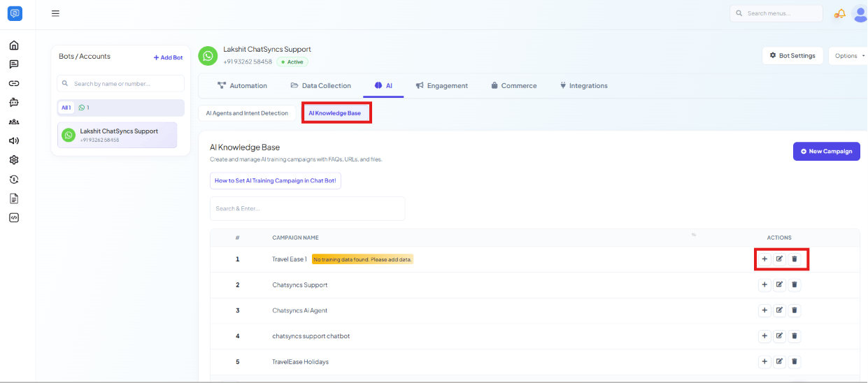Add training data to Chatsyncs Ai Agent
Viewport: 868px width, 383px height.
(x=764, y=310)
